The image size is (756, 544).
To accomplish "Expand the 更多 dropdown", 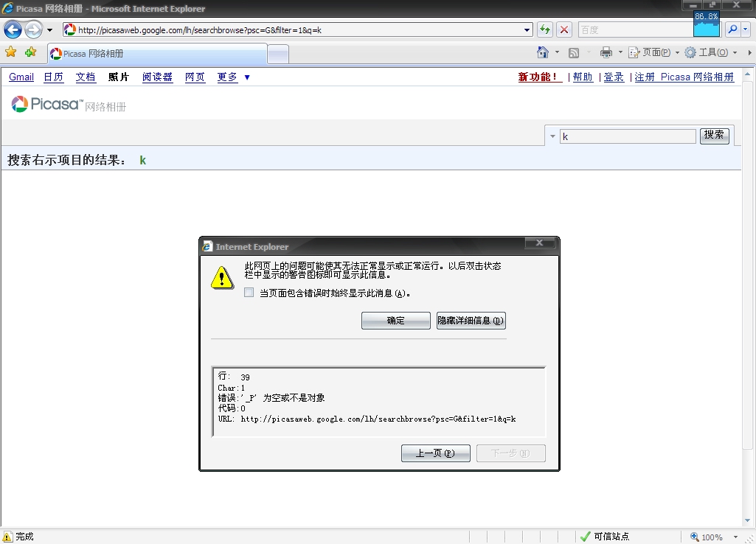I will click(233, 77).
